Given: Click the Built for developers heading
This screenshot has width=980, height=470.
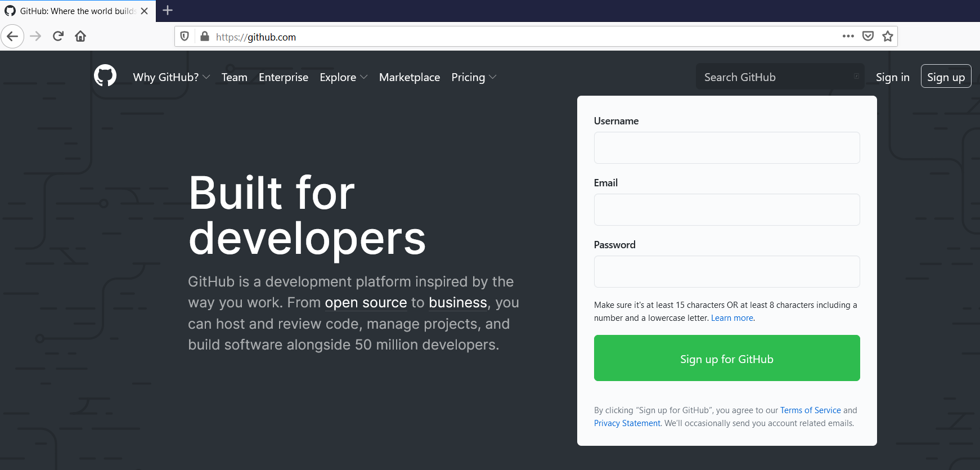Looking at the screenshot, I should pyautogui.click(x=307, y=216).
